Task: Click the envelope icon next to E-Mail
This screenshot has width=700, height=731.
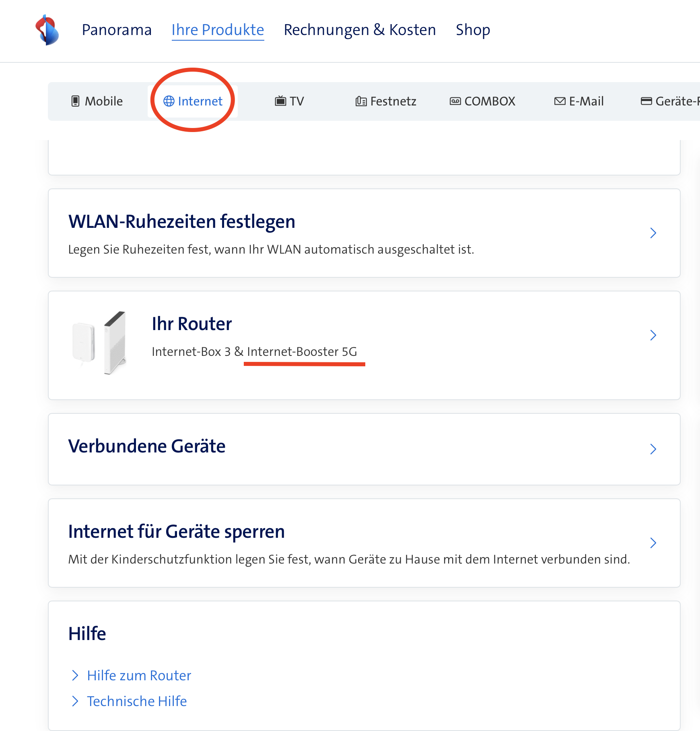Action: click(x=560, y=101)
